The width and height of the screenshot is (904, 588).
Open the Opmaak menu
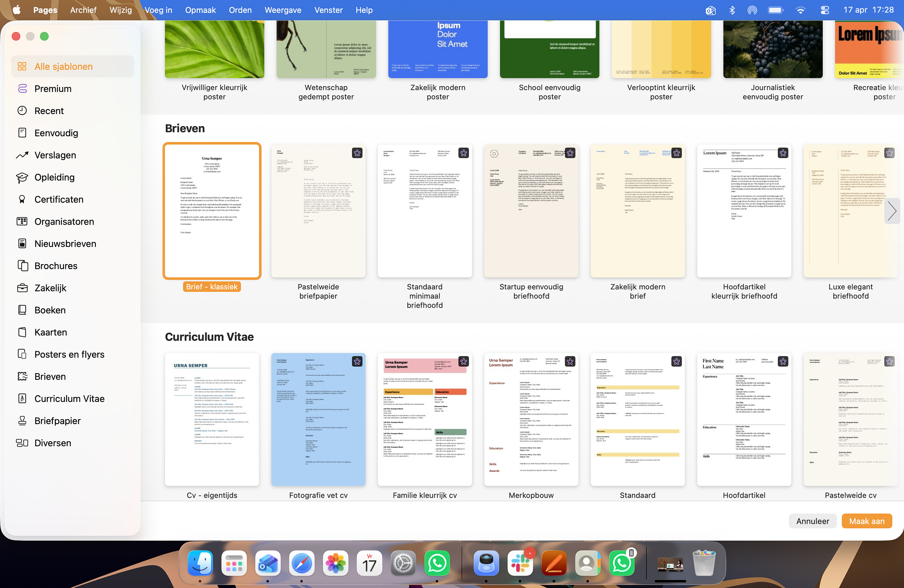pyautogui.click(x=200, y=10)
